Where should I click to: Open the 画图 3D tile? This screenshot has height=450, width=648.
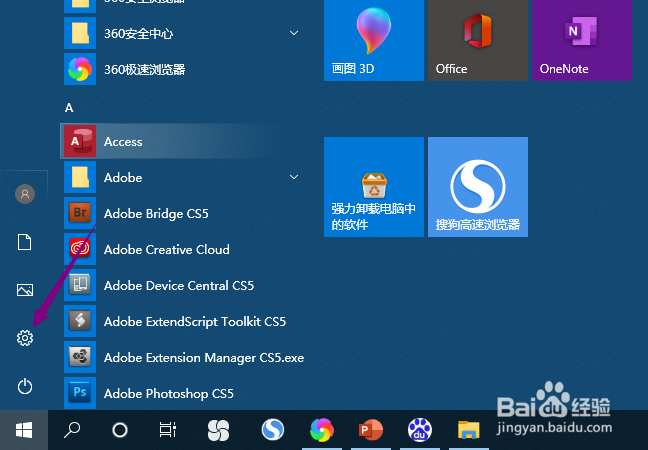click(374, 40)
